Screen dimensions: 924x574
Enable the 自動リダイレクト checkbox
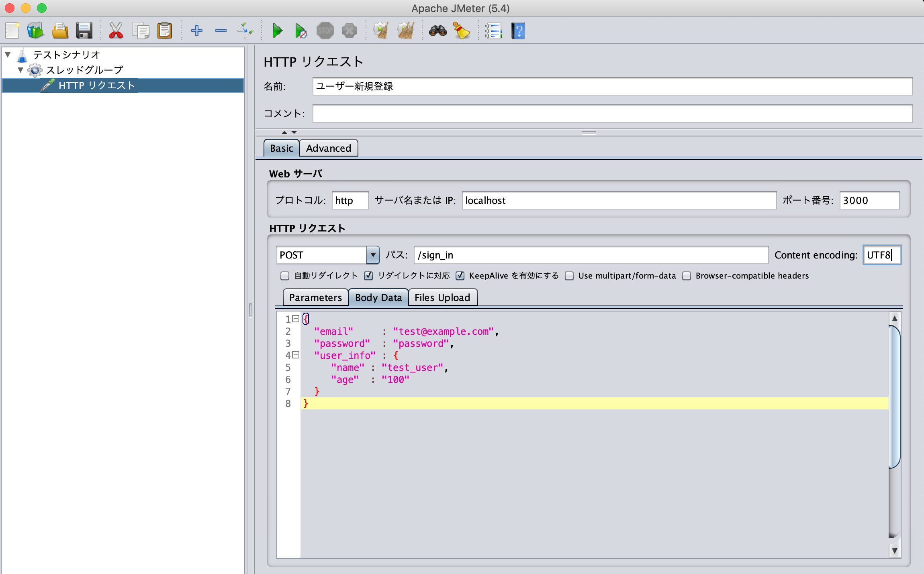(285, 276)
